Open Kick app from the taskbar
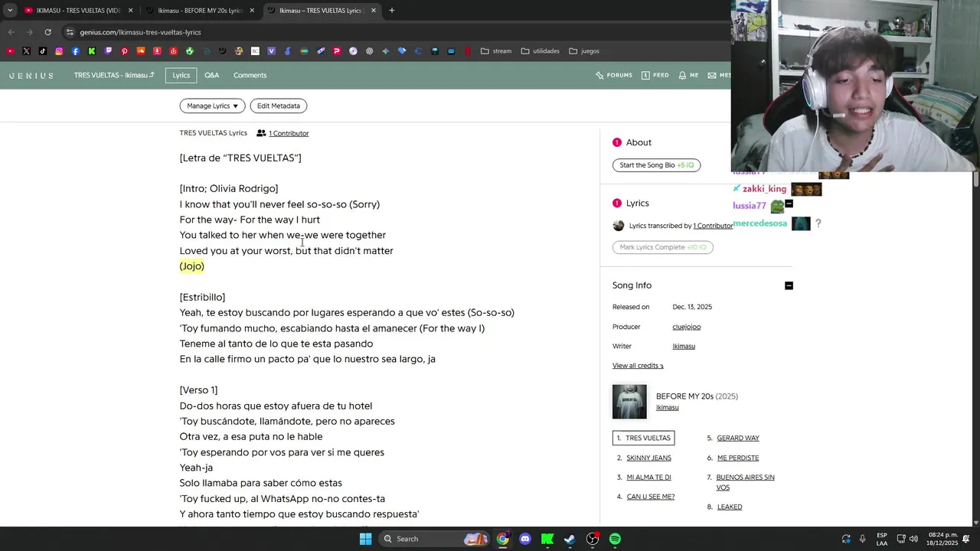This screenshot has width=980, height=551. point(547,539)
